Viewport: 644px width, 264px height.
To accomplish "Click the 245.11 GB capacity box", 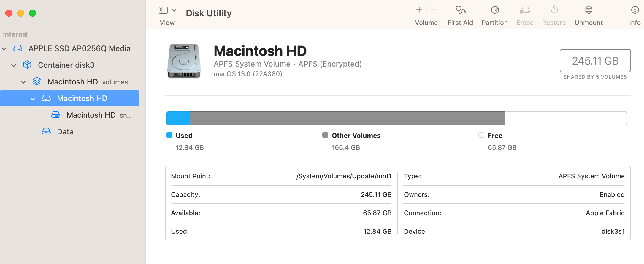I will pos(595,61).
